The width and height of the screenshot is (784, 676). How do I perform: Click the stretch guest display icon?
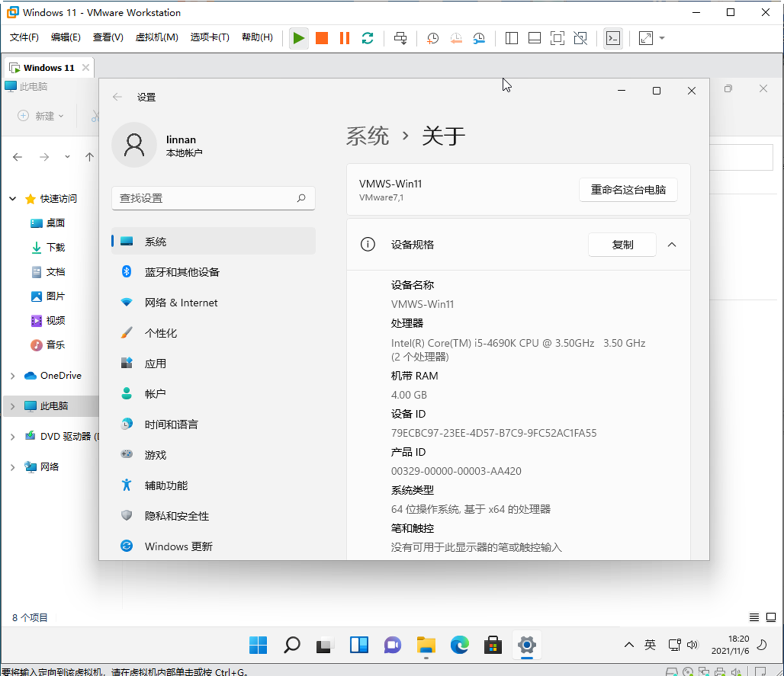(x=646, y=38)
